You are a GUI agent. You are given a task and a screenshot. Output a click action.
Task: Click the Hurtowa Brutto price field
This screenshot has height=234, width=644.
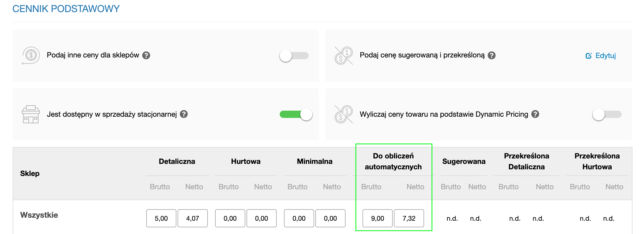click(230, 218)
